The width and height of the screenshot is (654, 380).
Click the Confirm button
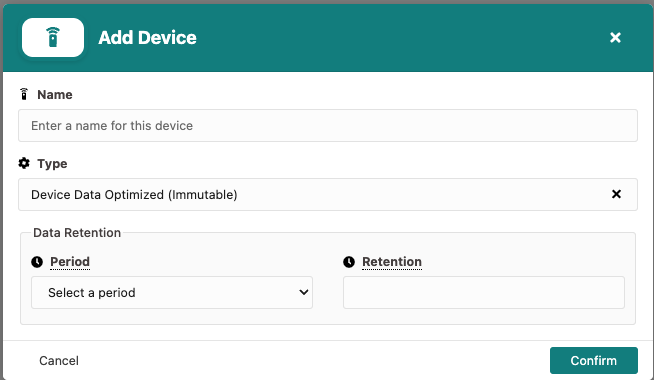coord(594,360)
